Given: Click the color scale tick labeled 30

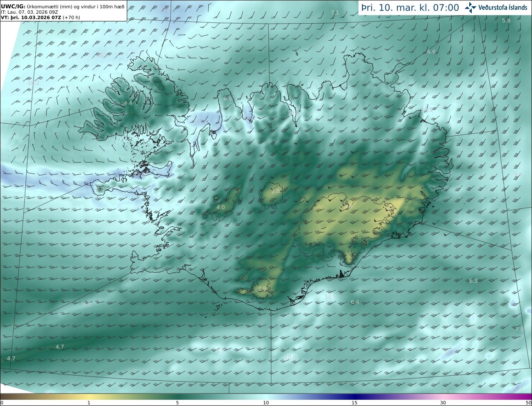Looking at the screenshot, I should [x=443, y=403].
